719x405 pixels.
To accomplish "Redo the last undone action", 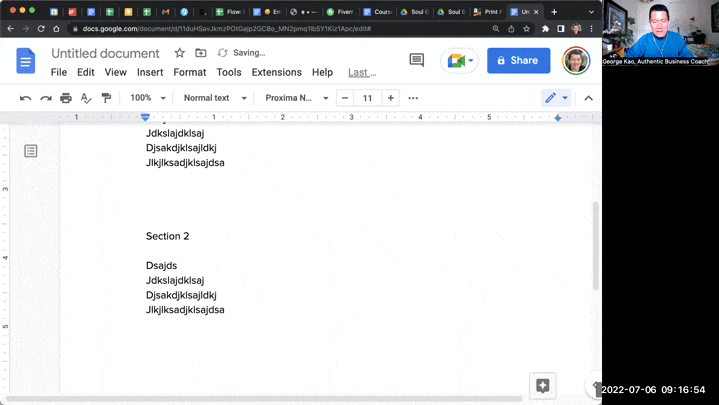I will pos(46,98).
